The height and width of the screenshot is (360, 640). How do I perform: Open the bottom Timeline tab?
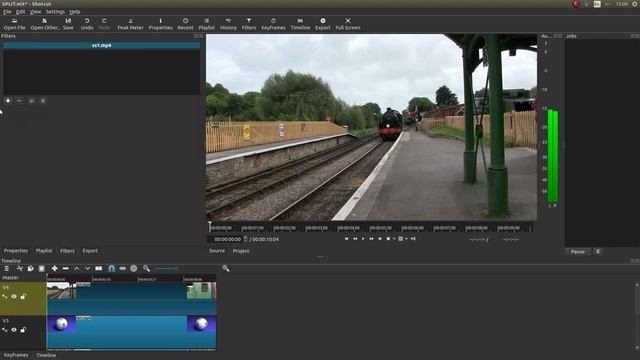coord(46,355)
